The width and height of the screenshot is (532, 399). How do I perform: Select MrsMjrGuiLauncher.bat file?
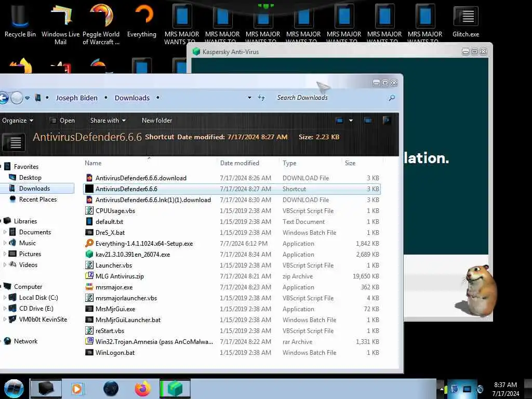point(128,320)
